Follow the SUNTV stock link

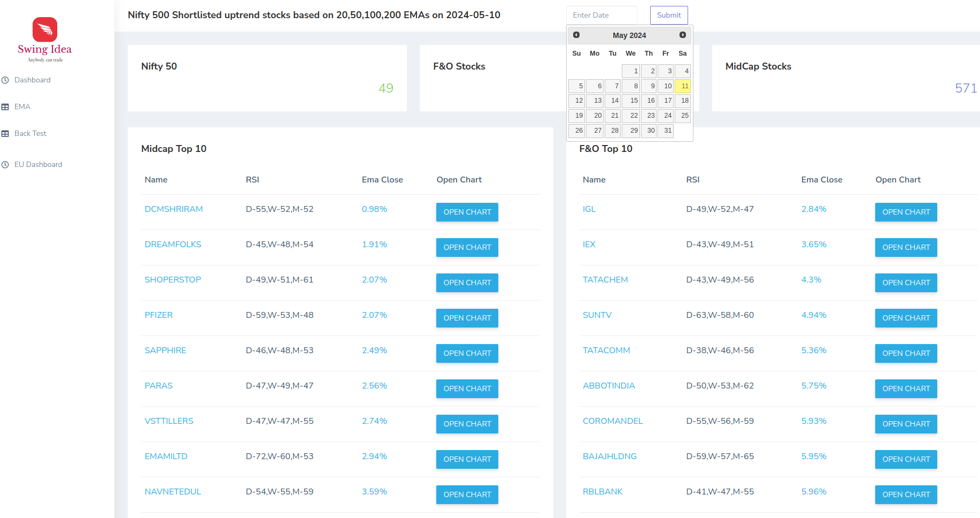[x=597, y=315]
